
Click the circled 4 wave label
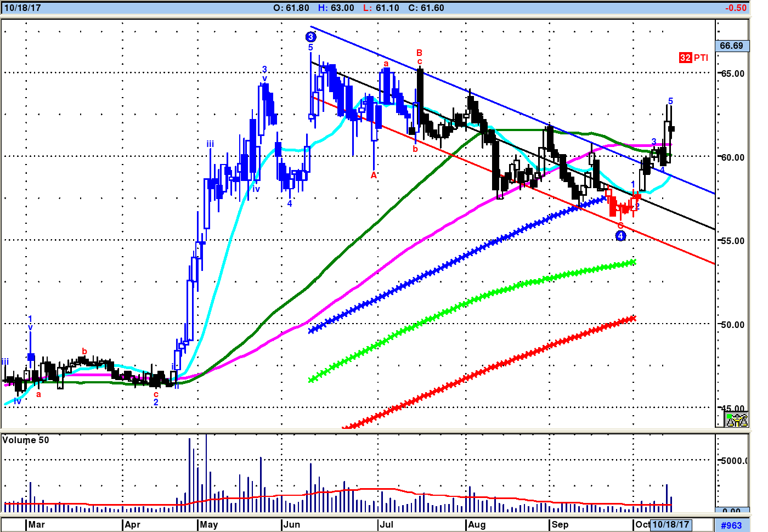(620, 236)
